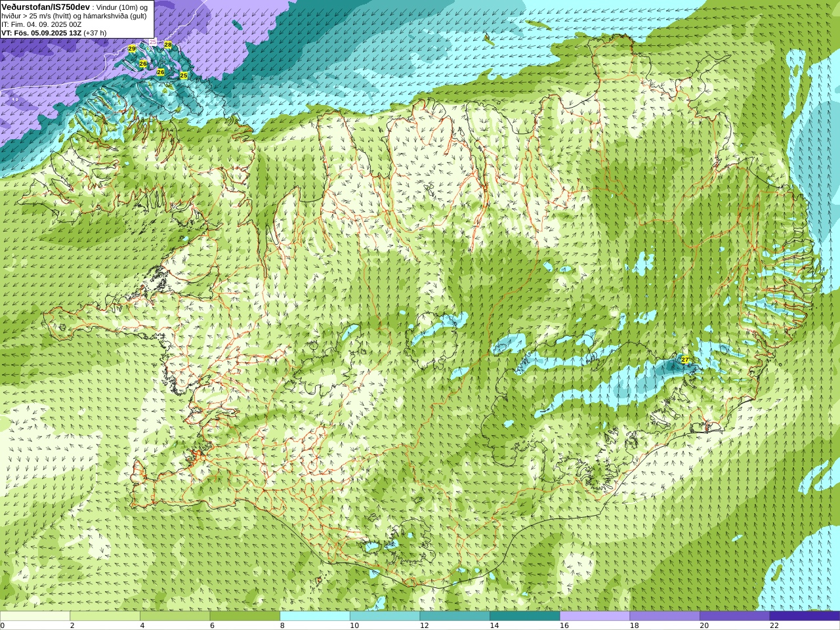Select the dark teal 14–16 m/s legend swatch
Viewport: 840px width, 630px height.
click(x=525, y=616)
